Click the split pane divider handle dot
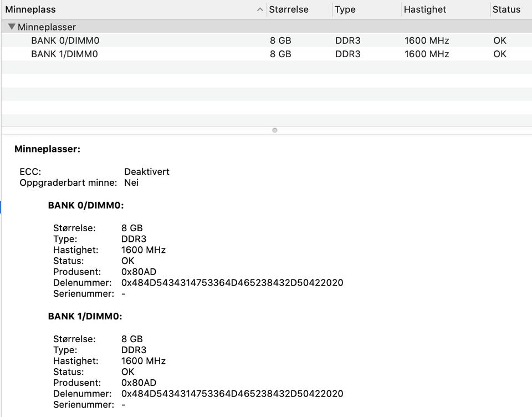The width and height of the screenshot is (532, 417). (x=275, y=130)
